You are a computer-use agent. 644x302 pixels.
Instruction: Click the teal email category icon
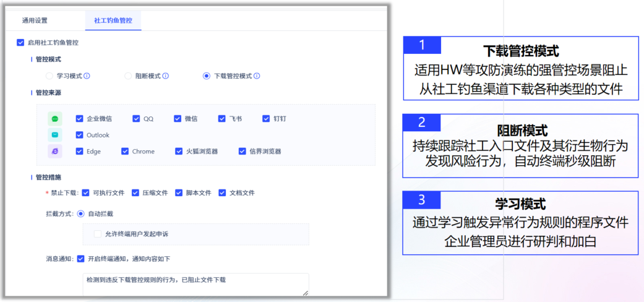(55, 135)
